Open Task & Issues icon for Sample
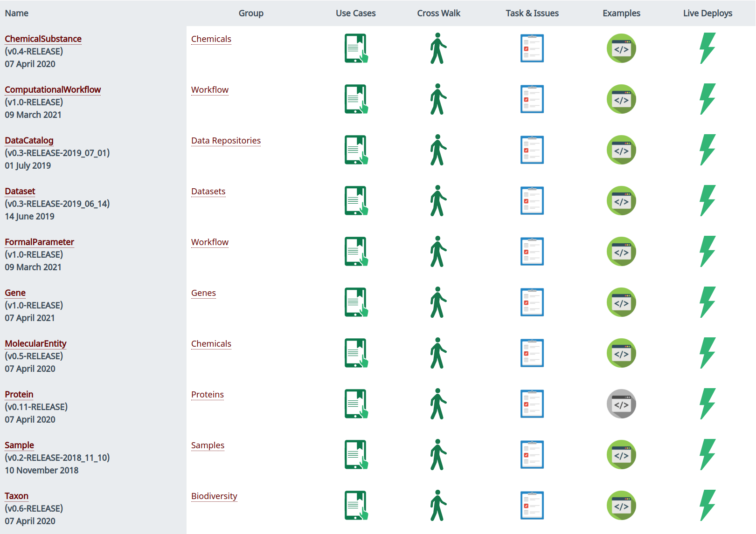Image resolution: width=756 pixels, height=534 pixels. point(532,454)
